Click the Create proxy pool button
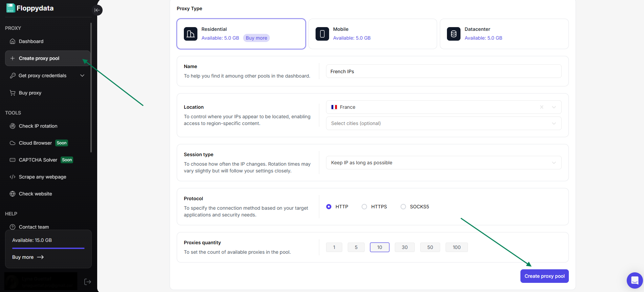Image resolution: width=644 pixels, height=292 pixels. point(544,276)
